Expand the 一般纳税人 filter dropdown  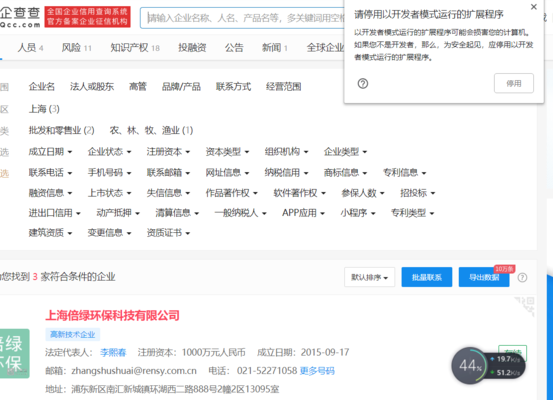tap(241, 213)
